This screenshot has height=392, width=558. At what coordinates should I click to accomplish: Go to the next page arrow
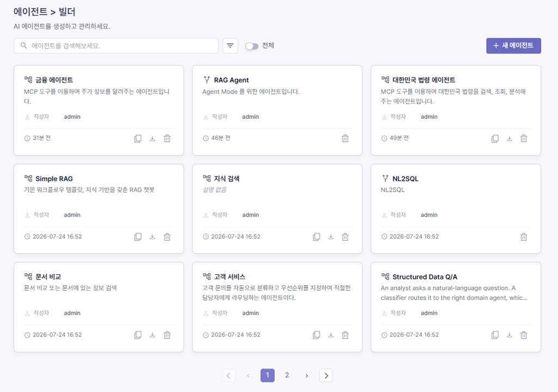click(306, 375)
